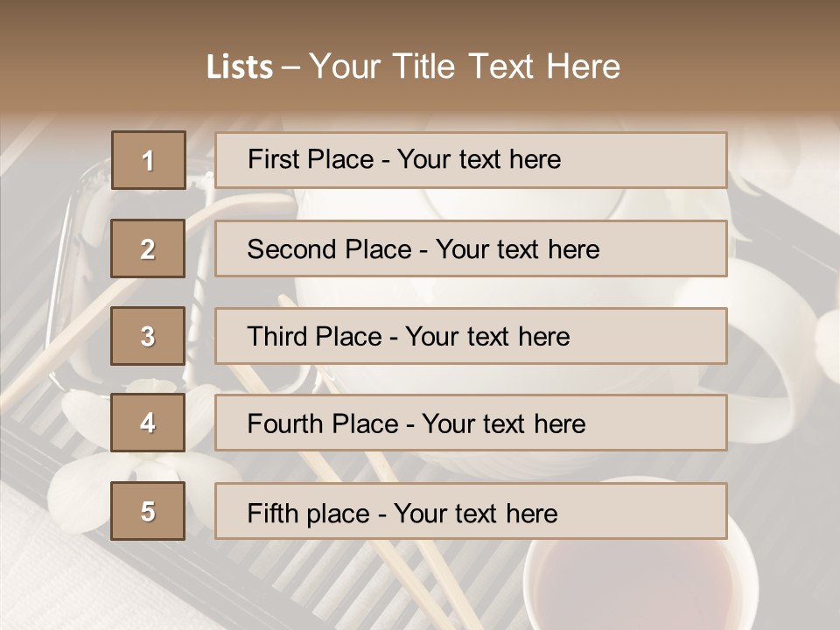Edit the "Third Place - Your text here" box
Viewport: 840px width, 630px height.
pos(471,336)
